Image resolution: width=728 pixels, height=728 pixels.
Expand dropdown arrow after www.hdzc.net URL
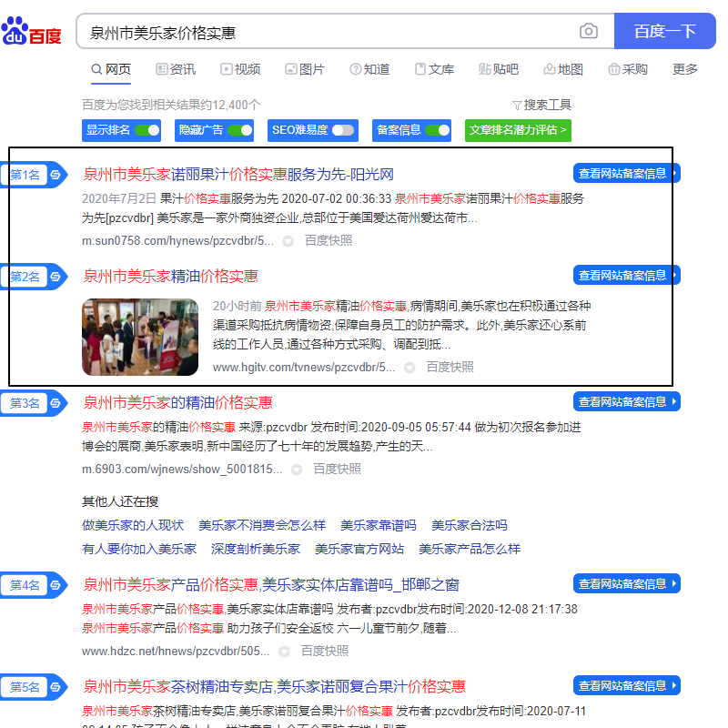(284, 652)
